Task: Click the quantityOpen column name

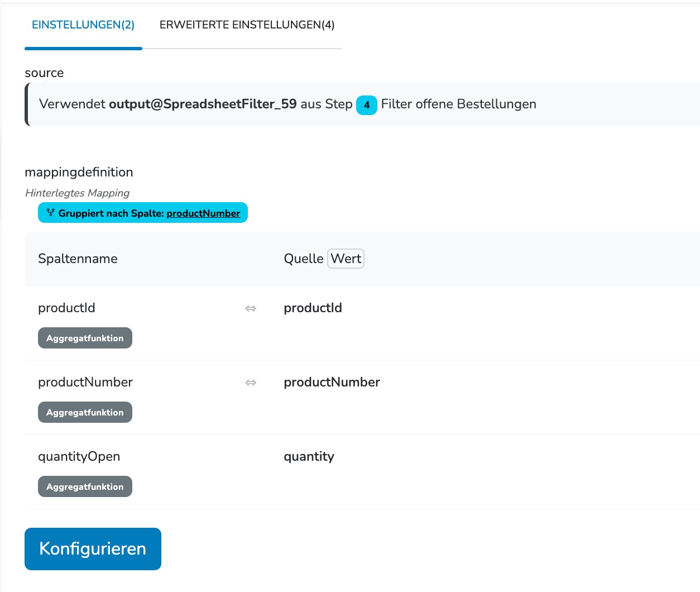Action: 79,456
